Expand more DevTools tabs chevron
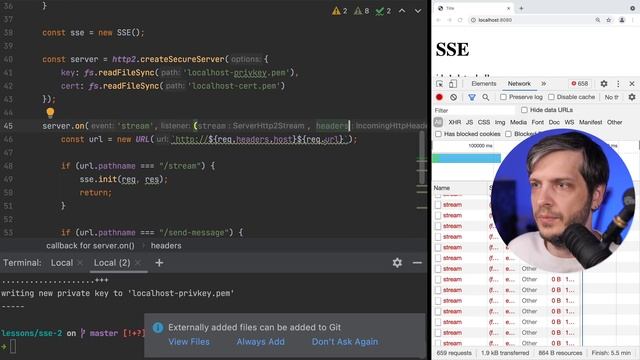The height and width of the screenshot is (360, 640). (544, 84)
